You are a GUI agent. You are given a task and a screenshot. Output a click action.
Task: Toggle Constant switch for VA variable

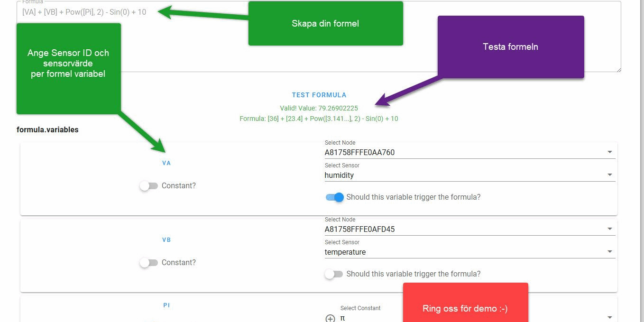pos(148,186)
